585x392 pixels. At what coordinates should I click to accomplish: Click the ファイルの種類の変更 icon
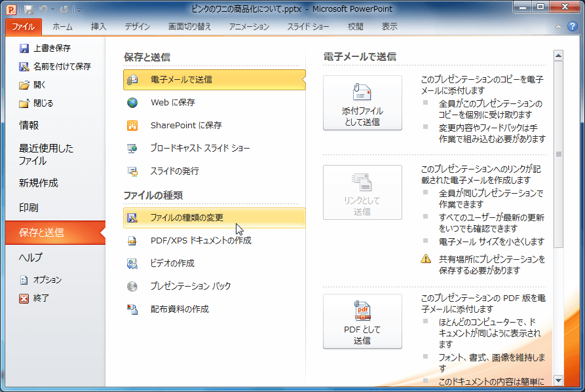132,218
